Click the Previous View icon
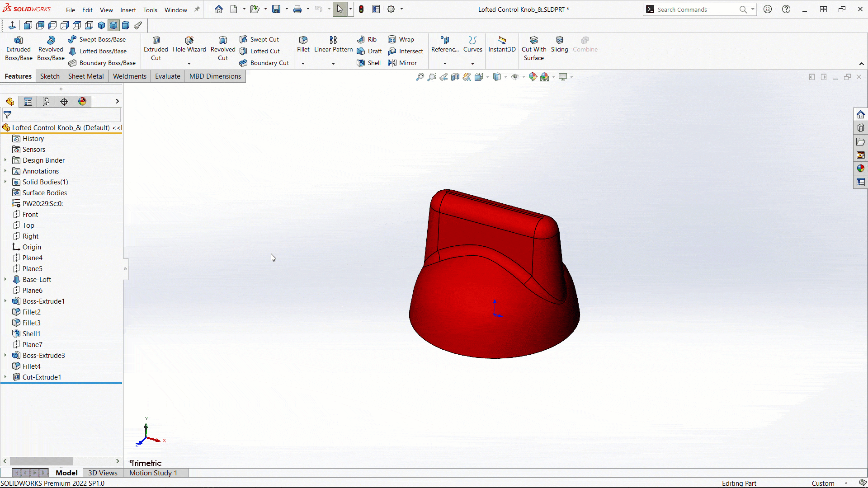The height and width of the screenshot is (488, 868). 443,77
